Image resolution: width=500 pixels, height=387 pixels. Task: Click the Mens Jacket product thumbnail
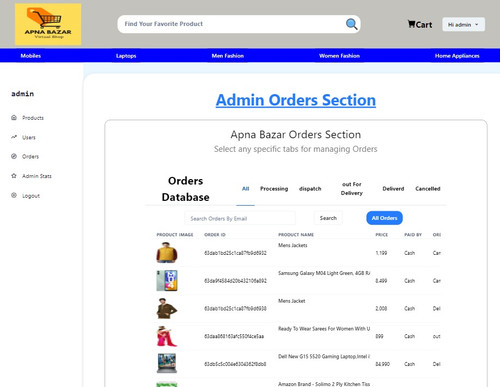(167, 308)
